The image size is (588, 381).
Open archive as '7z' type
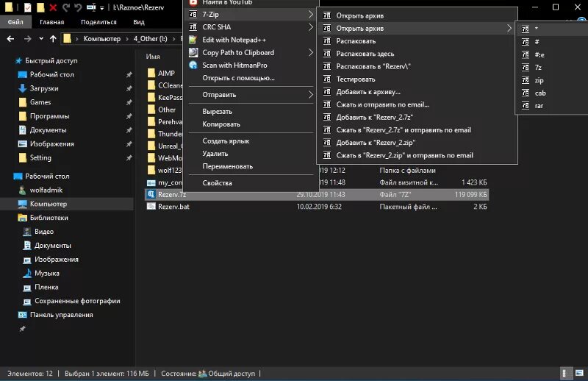(x=552, y=68)
